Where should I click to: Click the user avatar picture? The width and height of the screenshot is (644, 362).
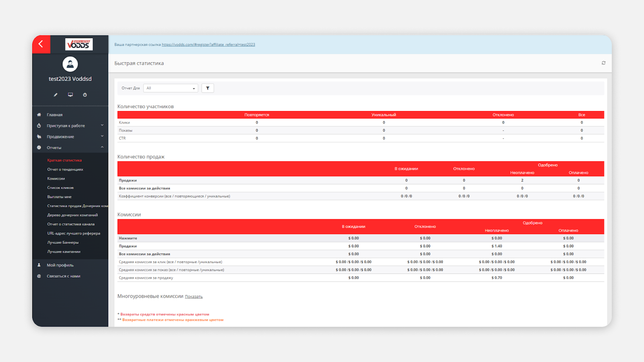coord(70,64)
